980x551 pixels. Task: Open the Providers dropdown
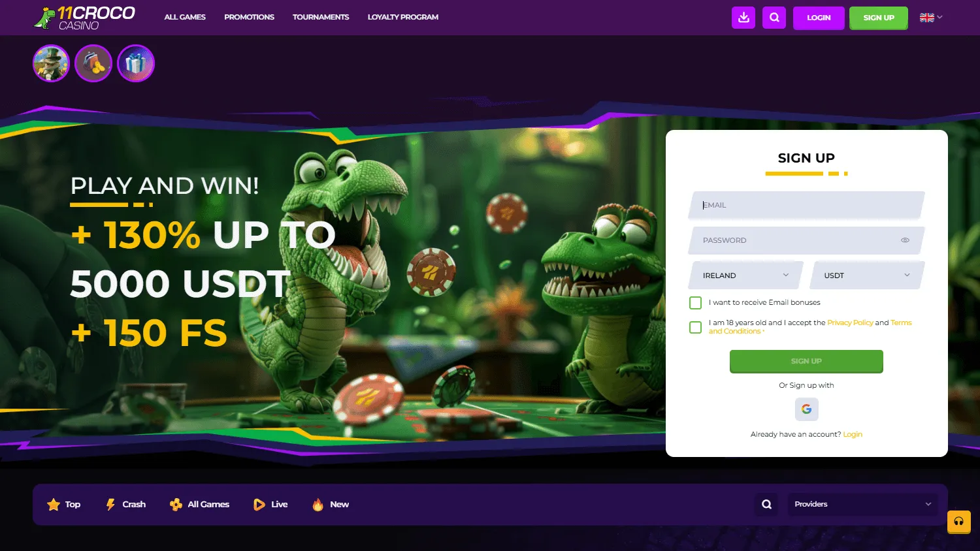coord(862,504)
